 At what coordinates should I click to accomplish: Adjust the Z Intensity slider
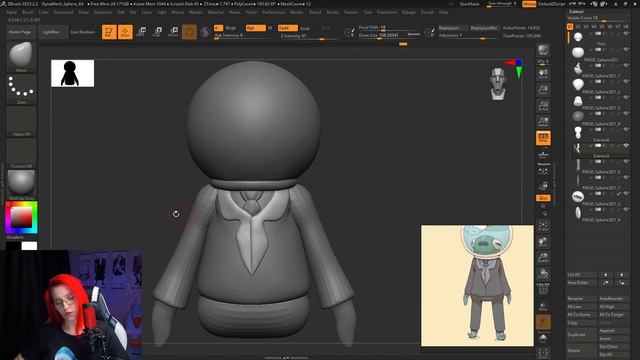coord(309,36)
